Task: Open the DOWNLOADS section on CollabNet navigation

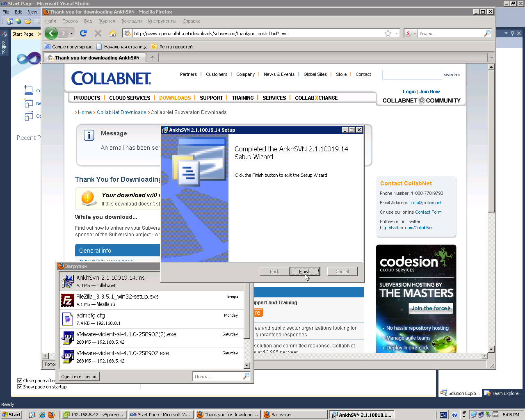Action: click(x=175, y=98)
